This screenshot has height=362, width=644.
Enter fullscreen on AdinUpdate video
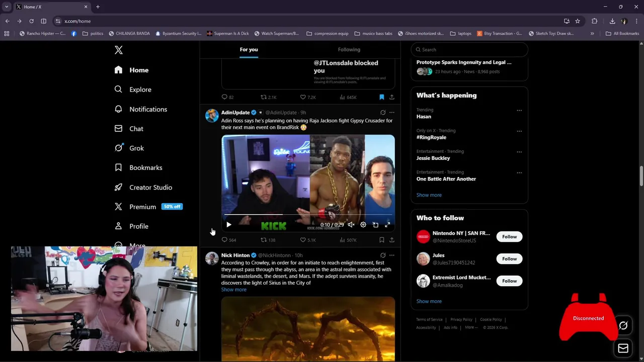coord(387,225)
